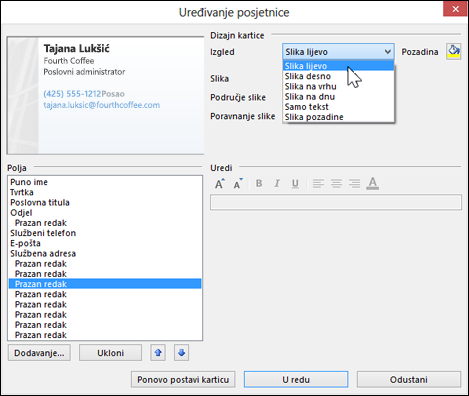Select Odjel in the fields list
The width and height of the screenshot is (469, 396).
point(105,213)
